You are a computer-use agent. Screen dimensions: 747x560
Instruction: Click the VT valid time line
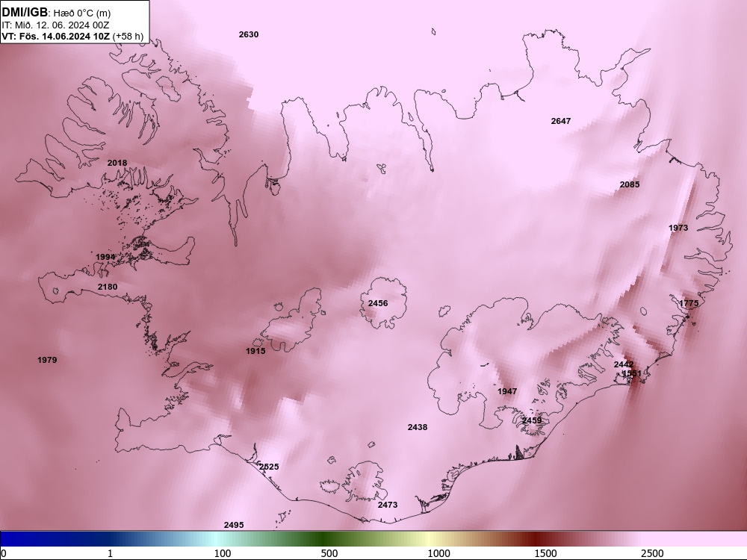coord(72,36)
